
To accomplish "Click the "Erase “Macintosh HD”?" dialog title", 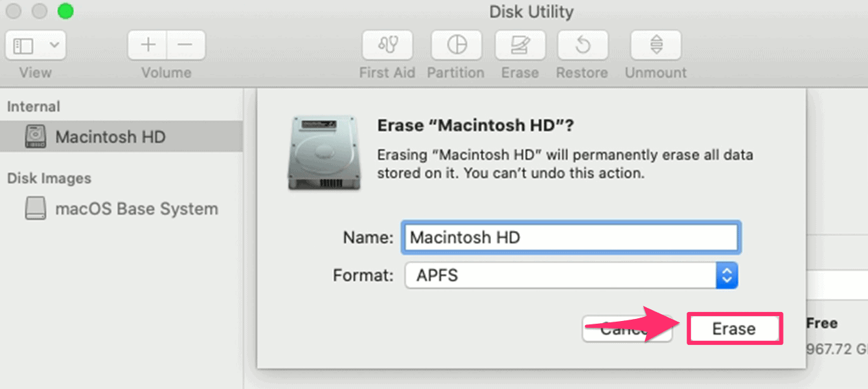I will point(476,126).
